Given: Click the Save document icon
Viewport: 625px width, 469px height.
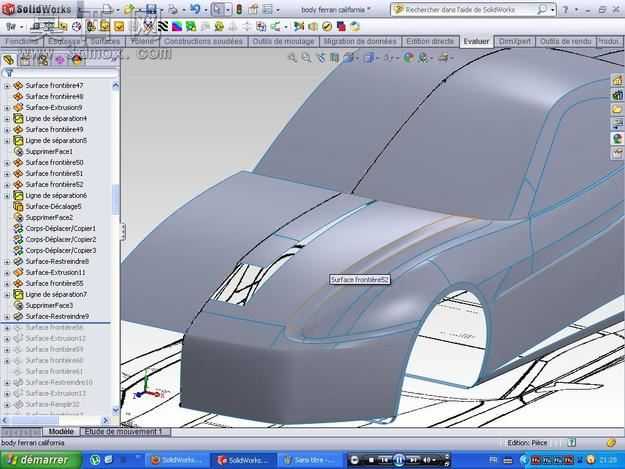Looking at the screenshot, I should click(x=151, y=10).
